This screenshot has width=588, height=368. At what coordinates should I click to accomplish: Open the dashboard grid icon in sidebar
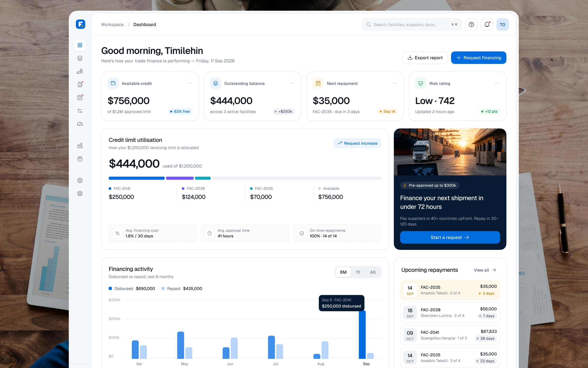(x=80, y=45)
